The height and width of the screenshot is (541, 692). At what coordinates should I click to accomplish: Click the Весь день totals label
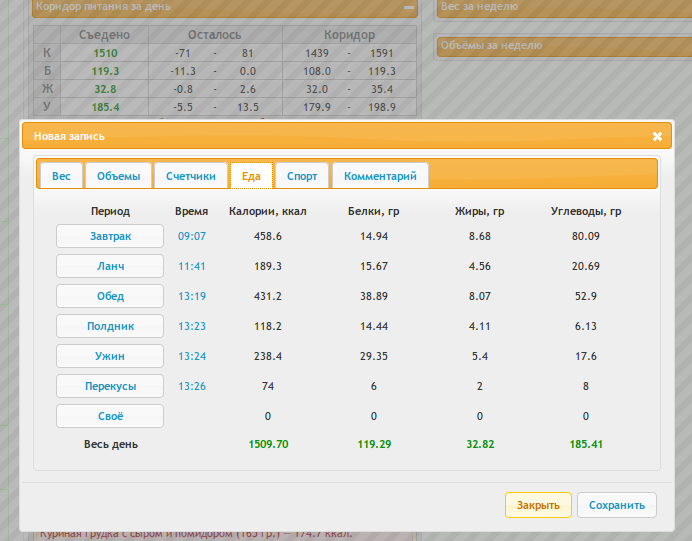(111, 444)
